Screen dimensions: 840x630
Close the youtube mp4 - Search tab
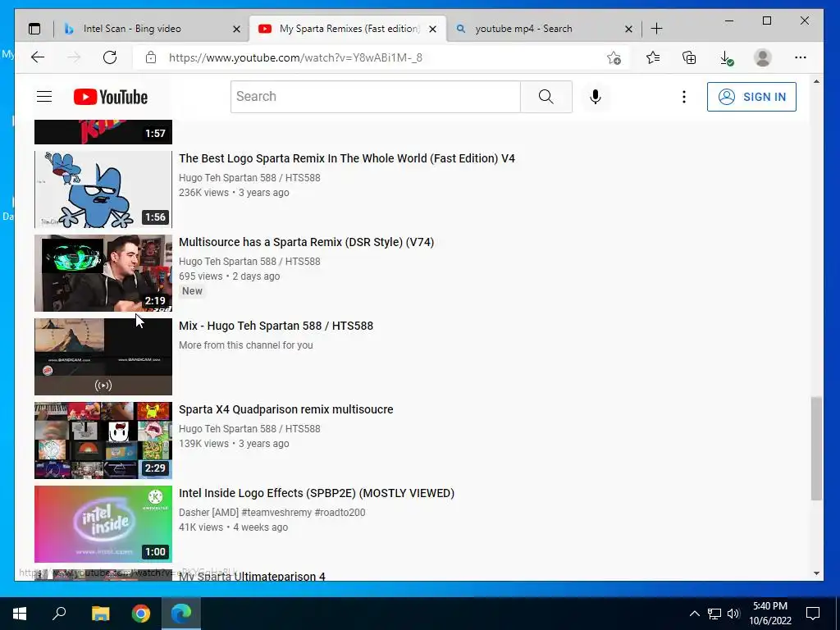click(629, 29)
